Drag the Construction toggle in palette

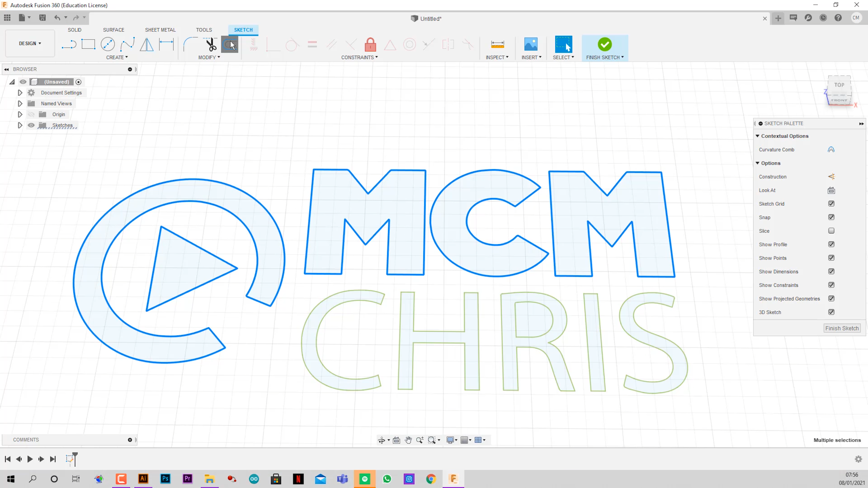point(830,176)
